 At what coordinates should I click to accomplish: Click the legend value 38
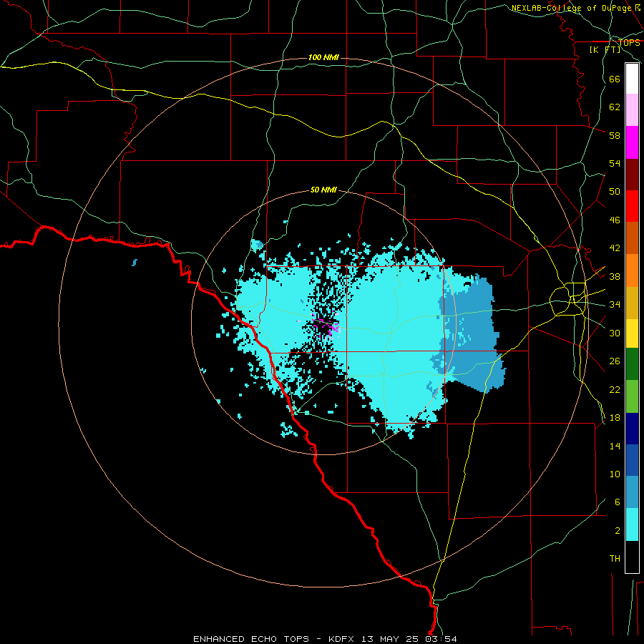(615, 276)
